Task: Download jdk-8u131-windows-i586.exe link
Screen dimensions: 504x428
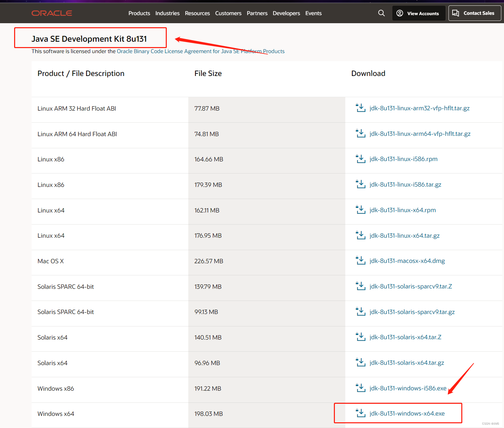Action: click(x=408, y=388)
